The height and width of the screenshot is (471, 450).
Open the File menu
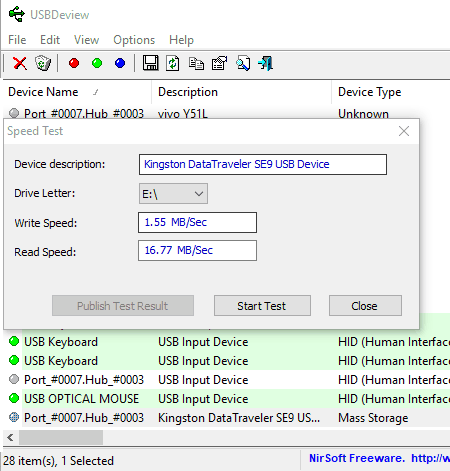click(x=17, y=40)
